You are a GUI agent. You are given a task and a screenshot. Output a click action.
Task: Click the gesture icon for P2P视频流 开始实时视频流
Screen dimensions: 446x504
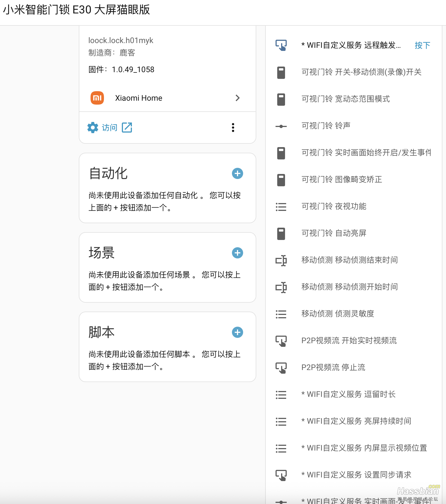[281, 341]
